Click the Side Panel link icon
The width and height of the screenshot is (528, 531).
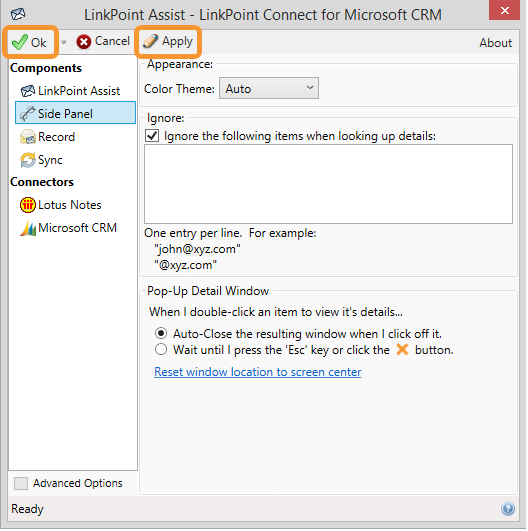click(28, 113)
